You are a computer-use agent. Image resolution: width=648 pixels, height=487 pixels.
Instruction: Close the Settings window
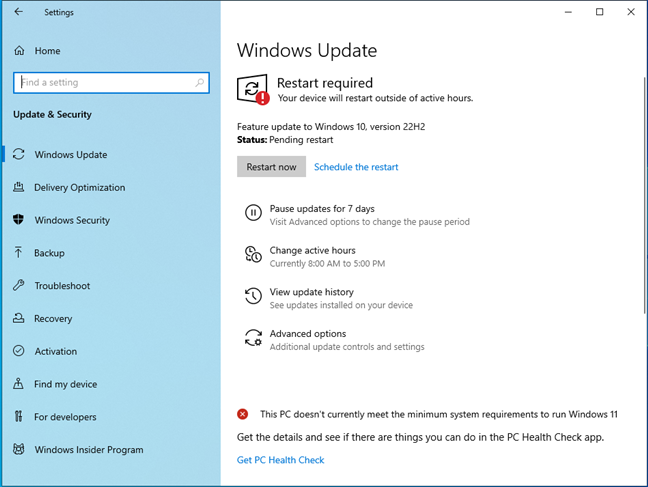click(x=631, y=12)
